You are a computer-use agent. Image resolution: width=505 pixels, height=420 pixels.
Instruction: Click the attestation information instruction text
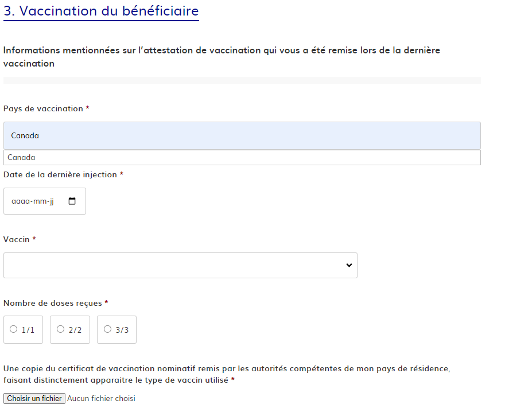click(222, 56)
